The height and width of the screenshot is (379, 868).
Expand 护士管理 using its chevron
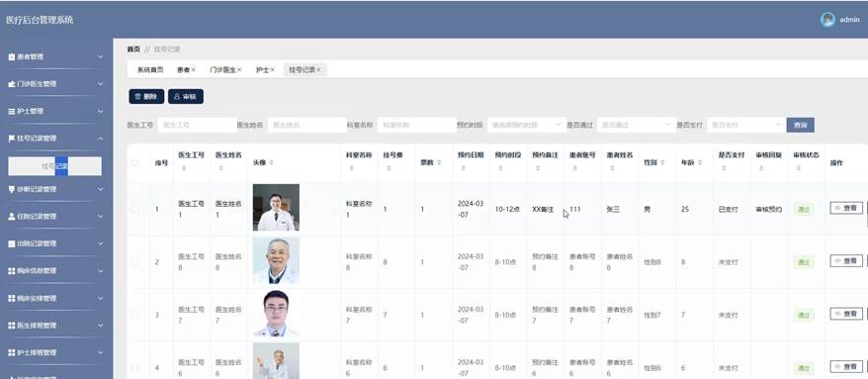tap(100, 112)
